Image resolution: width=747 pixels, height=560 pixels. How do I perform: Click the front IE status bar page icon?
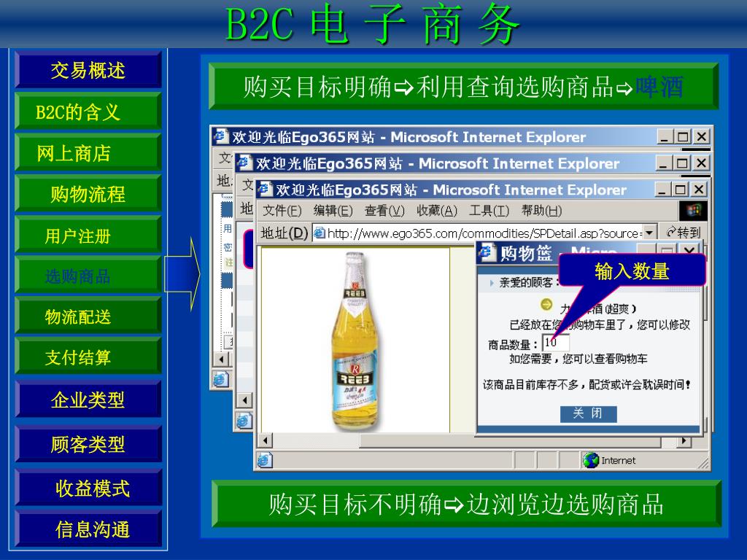coord(264,460)
